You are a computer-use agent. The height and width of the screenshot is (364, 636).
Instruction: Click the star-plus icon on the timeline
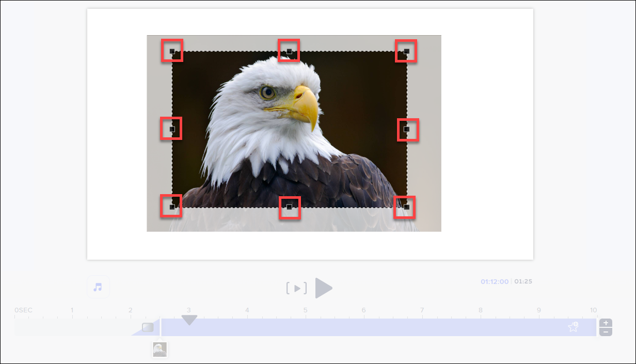tap(573, 327)
